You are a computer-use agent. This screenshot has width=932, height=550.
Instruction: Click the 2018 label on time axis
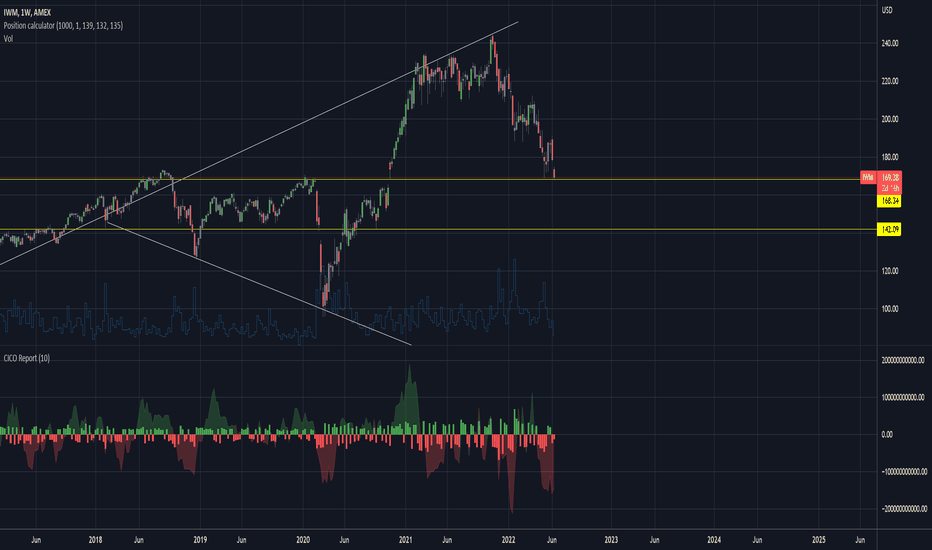click(95, 540)
